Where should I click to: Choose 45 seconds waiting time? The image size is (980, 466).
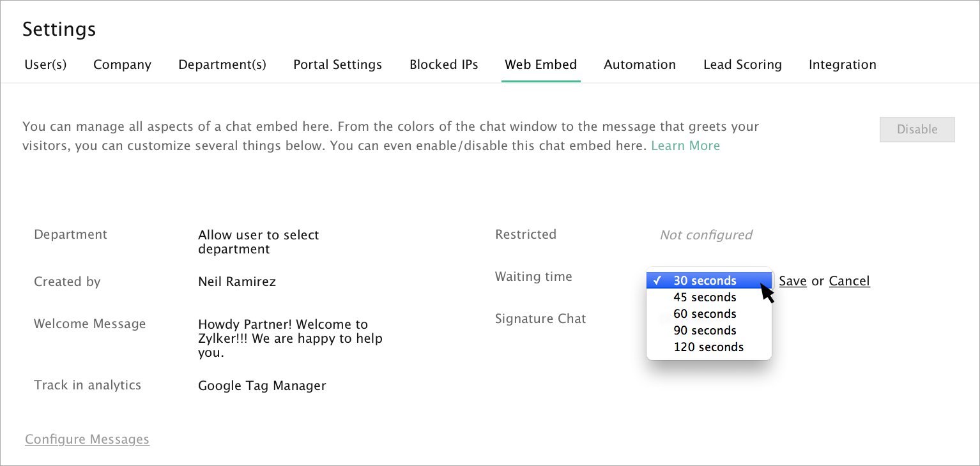point(705,297)
